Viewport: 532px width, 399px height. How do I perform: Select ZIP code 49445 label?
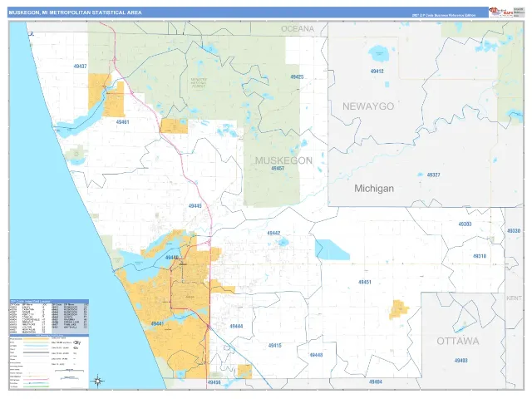(x=195, y=206)
